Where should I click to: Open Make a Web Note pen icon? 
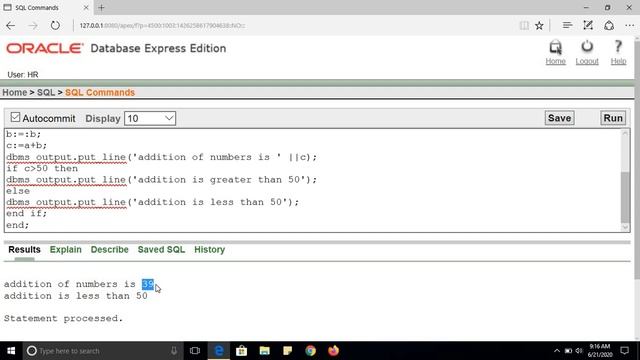tap(588, 25)
